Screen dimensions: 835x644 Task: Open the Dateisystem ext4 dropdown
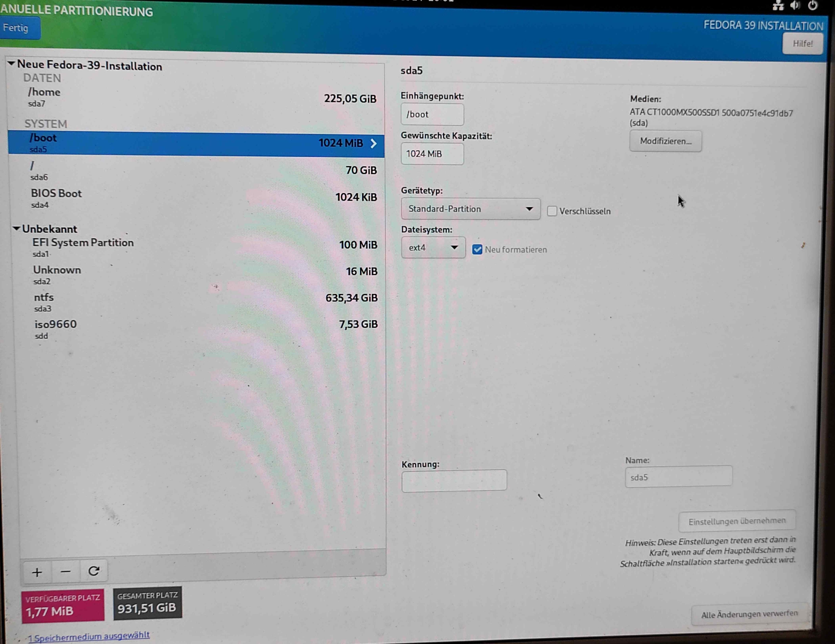433,248
